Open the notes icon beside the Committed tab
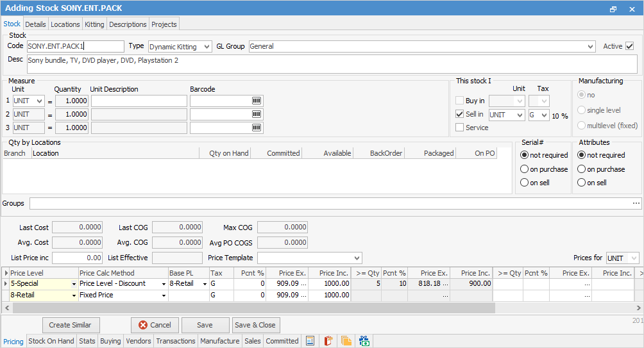Viewport: 644px width, 348px height. tap(310, 341)
